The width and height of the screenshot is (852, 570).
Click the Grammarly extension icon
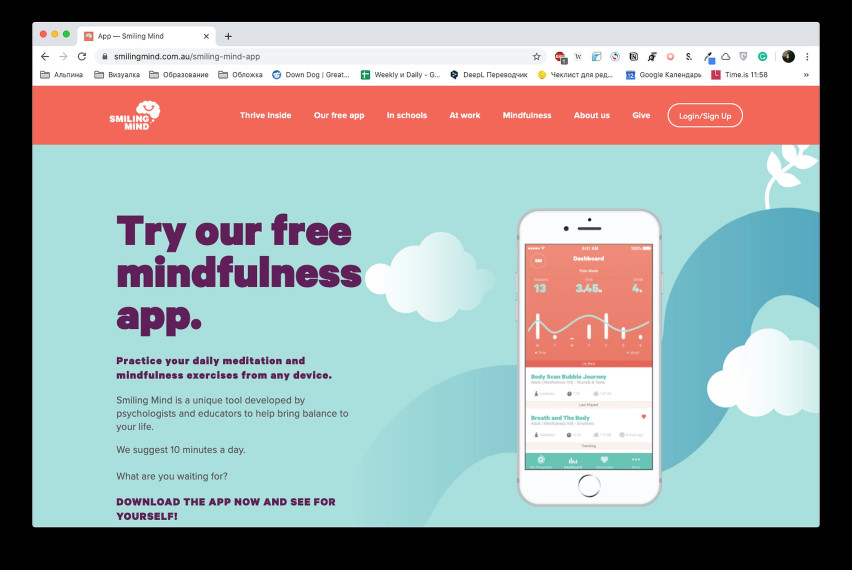coord(762,57)
